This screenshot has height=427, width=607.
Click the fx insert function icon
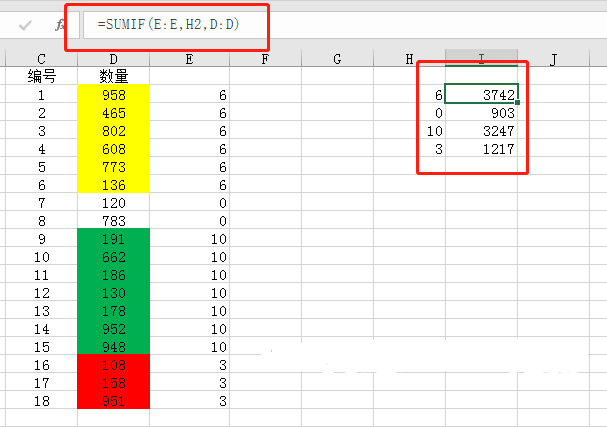(x=59, y=25)
